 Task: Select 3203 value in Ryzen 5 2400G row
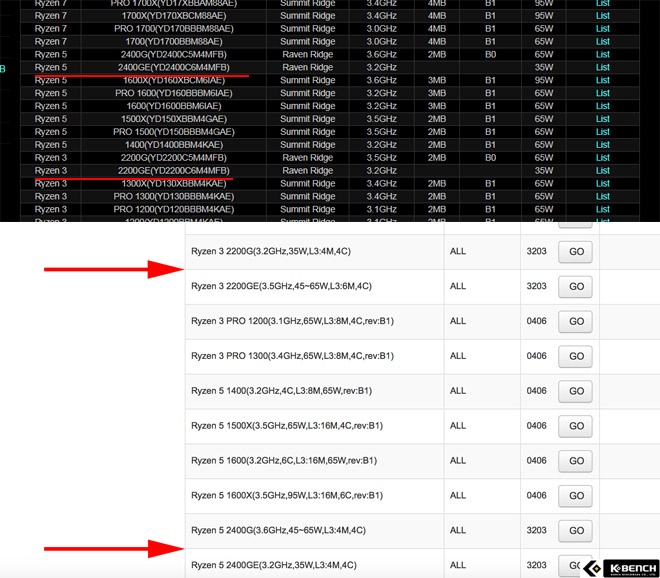[536, 530]
